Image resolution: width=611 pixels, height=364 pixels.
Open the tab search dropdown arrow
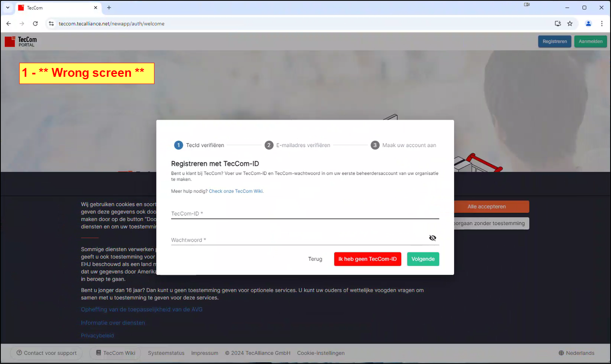tap(8, 8)
